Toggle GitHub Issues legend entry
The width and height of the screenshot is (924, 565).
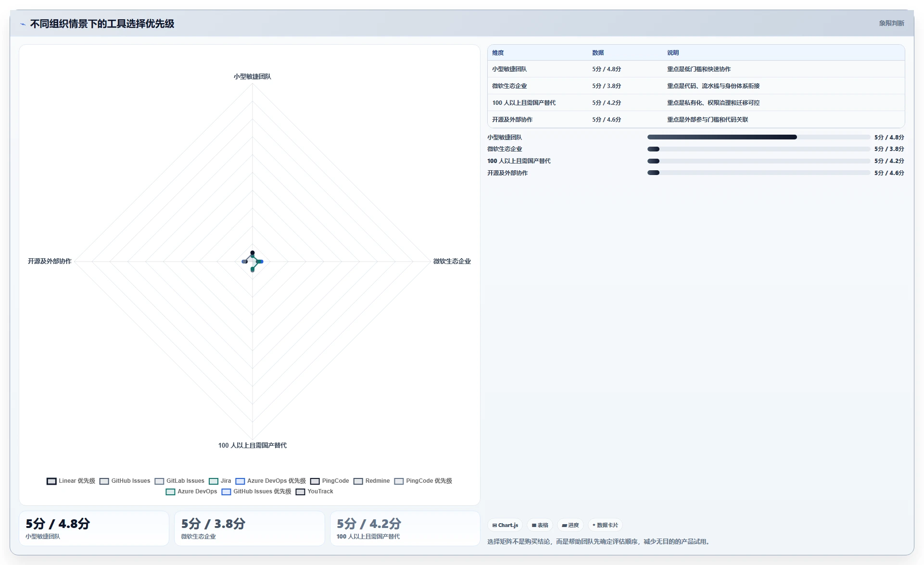[x=125, y=481]
